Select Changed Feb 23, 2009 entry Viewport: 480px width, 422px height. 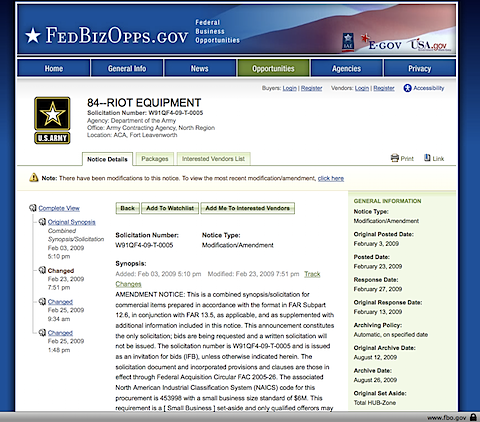tap(61, 270)
